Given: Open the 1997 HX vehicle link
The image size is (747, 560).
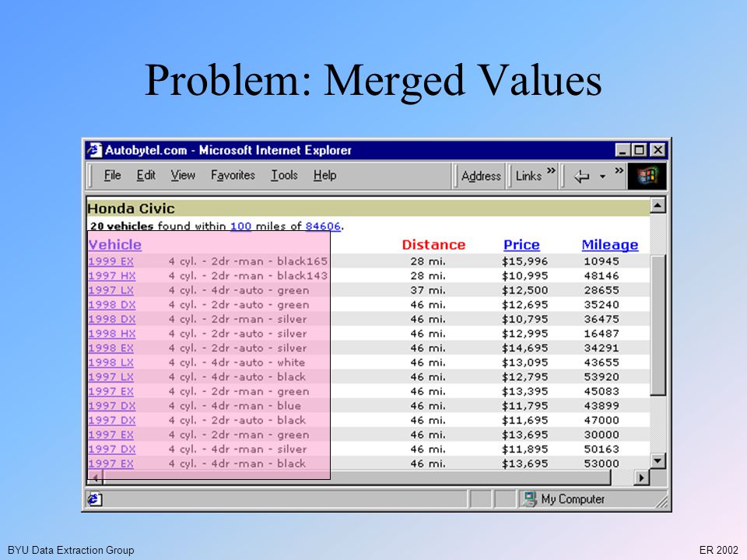Looking at the screenshot, I should 112,275.
